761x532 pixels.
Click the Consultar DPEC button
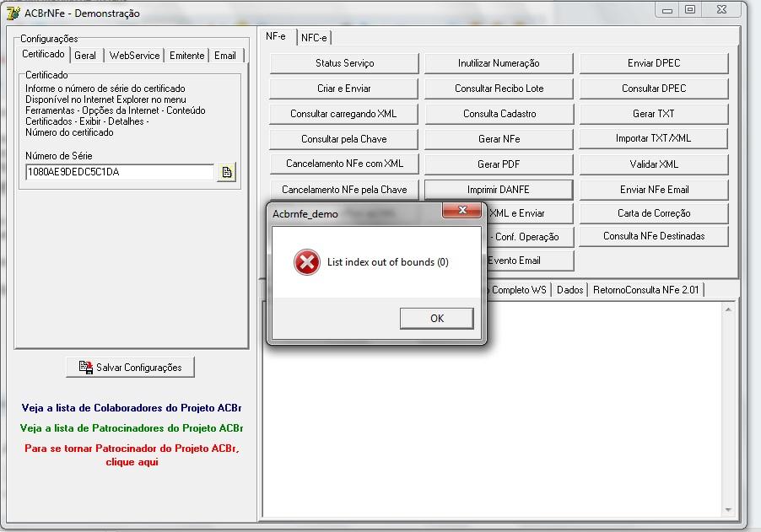click(654, 89)
